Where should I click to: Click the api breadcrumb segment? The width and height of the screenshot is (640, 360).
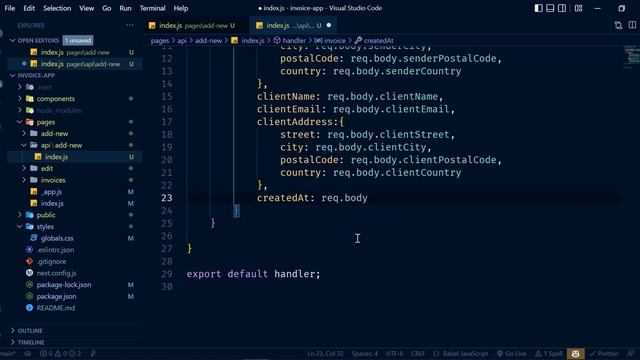tap(182, 40)
